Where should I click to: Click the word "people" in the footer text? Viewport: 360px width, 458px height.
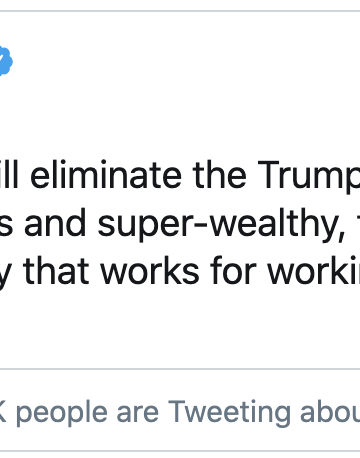(62, 413)
